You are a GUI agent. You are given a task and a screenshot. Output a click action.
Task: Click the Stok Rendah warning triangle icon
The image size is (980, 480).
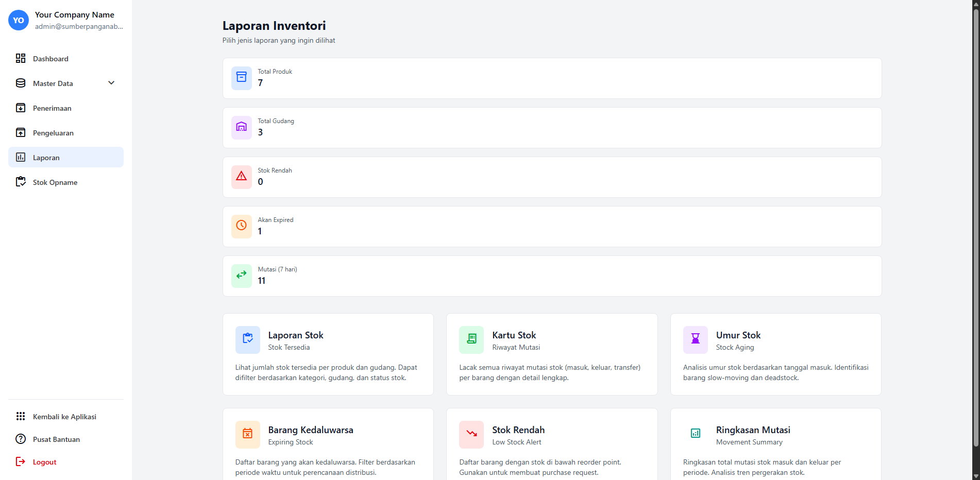point(241,177)
